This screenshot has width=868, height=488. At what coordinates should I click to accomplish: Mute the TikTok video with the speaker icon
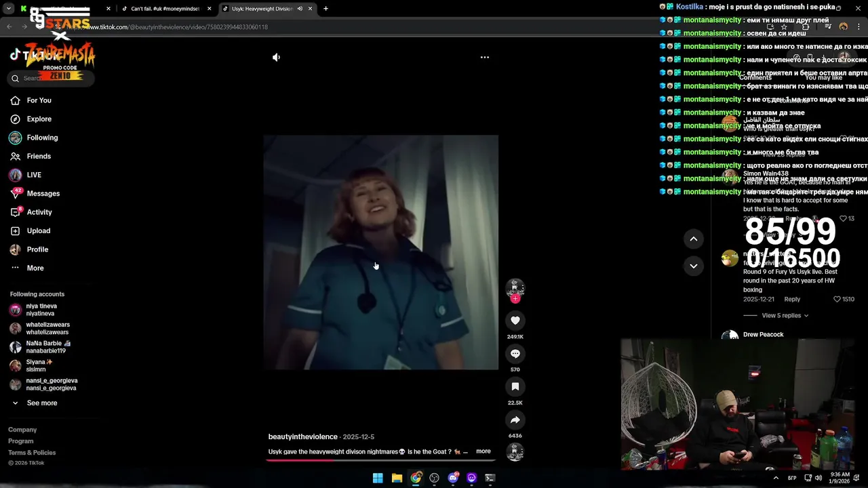276,58
